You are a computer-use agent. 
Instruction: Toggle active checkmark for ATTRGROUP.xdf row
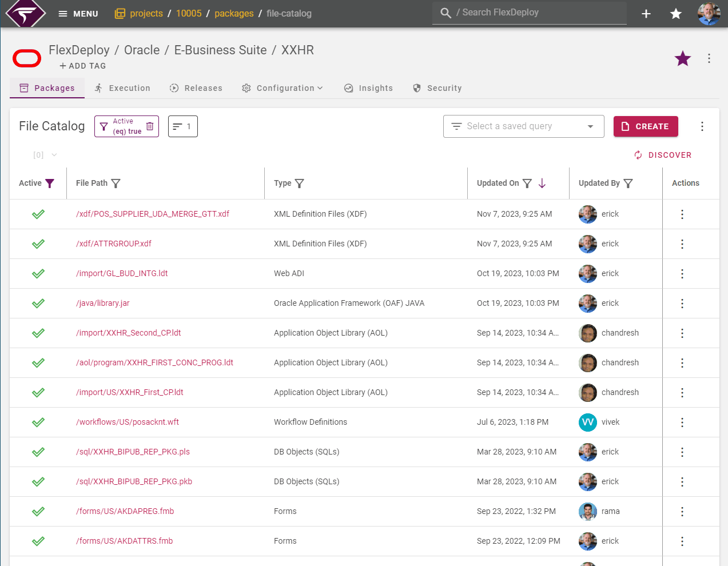(38, 244)
